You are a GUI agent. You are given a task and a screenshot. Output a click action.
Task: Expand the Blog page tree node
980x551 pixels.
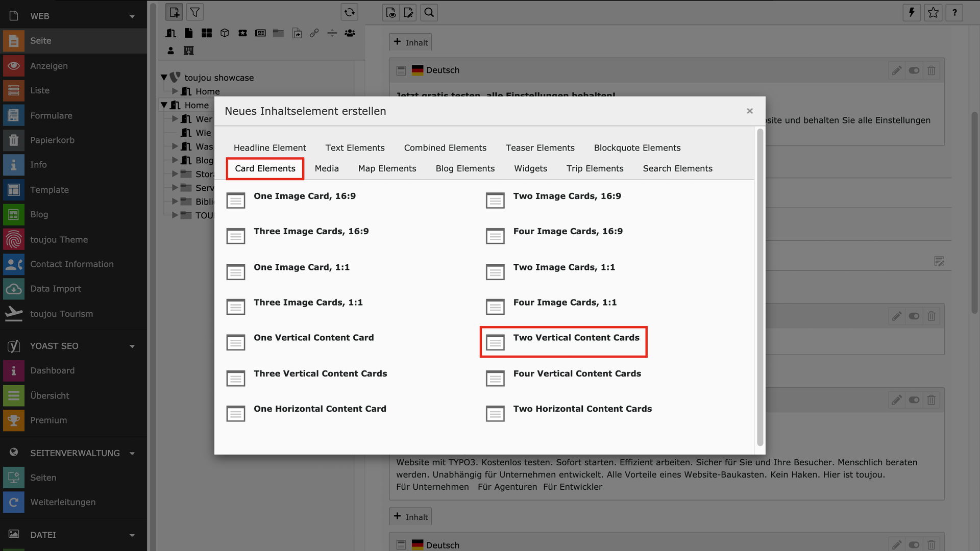pos(175,160)
